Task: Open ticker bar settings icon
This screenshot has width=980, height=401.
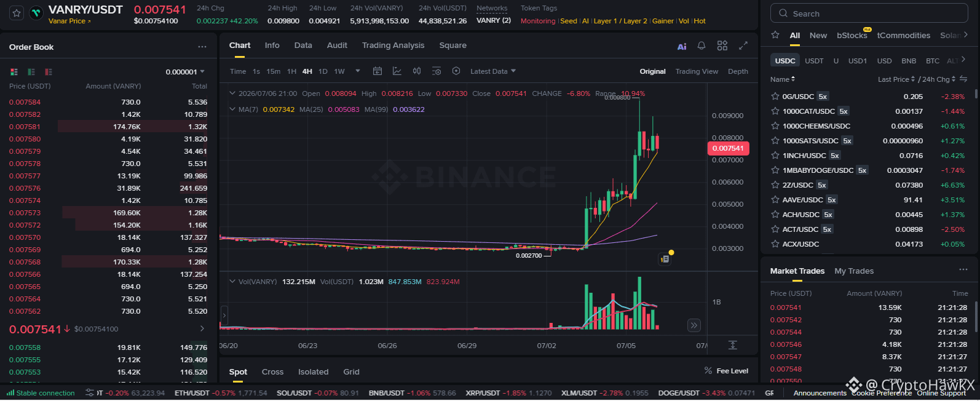Action: click(x=90, y=393)
